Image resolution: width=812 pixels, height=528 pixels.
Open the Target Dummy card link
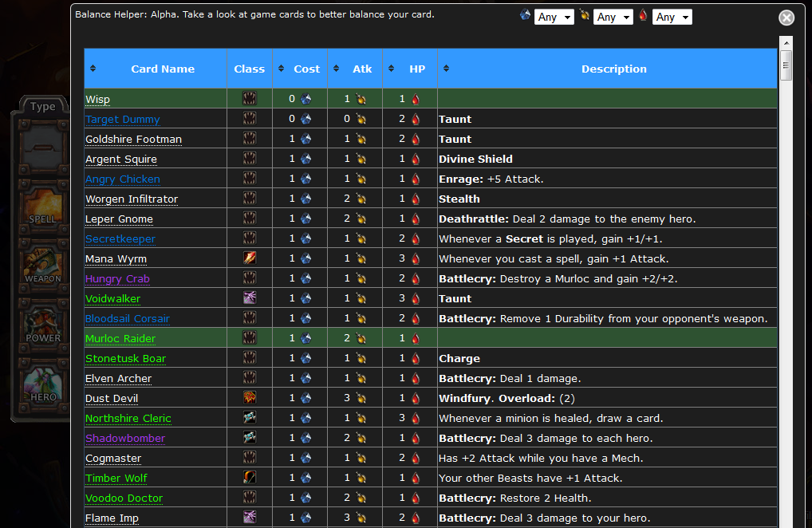click(122, 119)
